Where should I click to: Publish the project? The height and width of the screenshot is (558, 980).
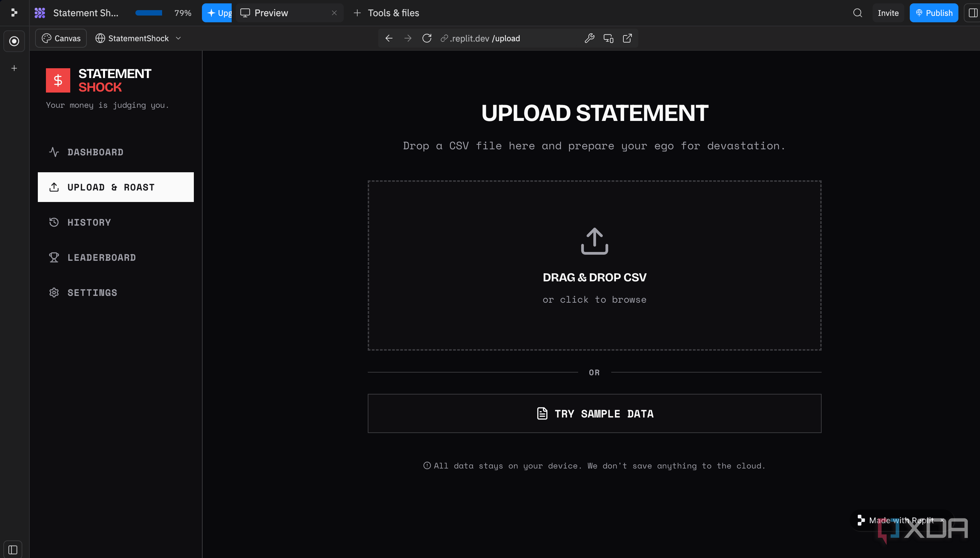[934, 13]
